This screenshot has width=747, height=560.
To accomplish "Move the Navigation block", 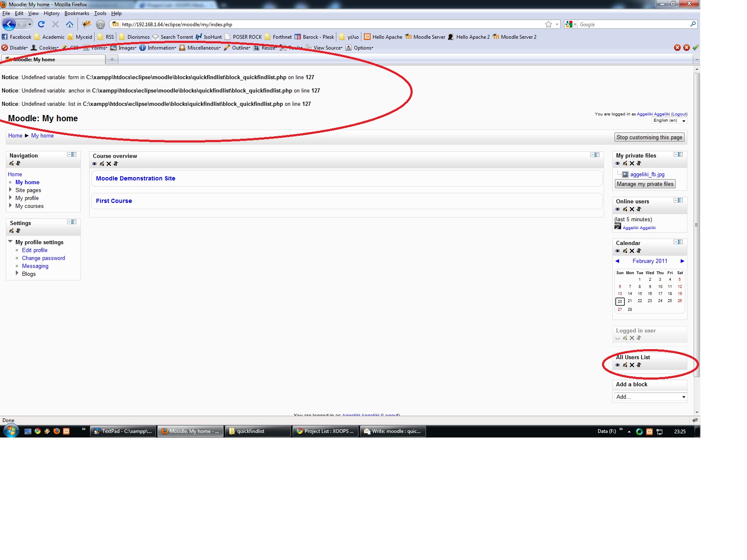I will (18, 163).
